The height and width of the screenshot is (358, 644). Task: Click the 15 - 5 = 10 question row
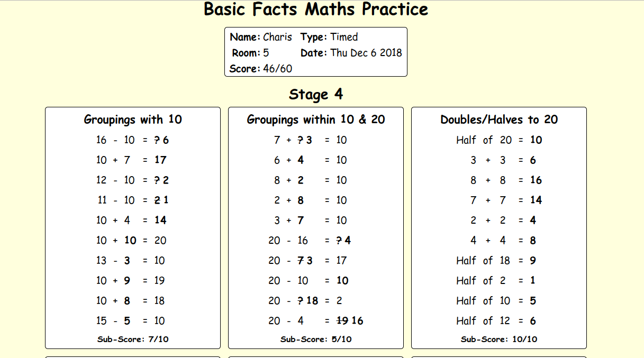(131, 321)
